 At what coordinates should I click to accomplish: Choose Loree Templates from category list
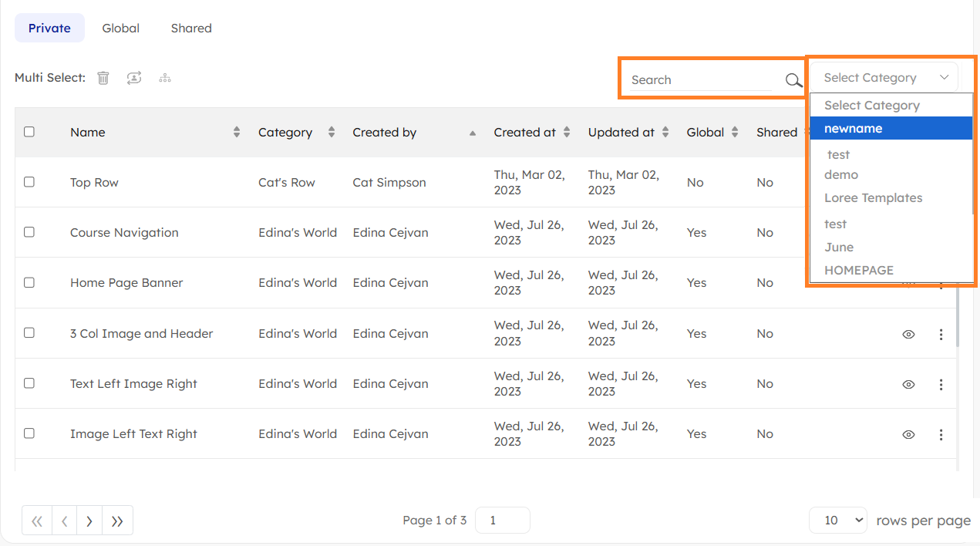pyautogui.click(x=873, y=198)
